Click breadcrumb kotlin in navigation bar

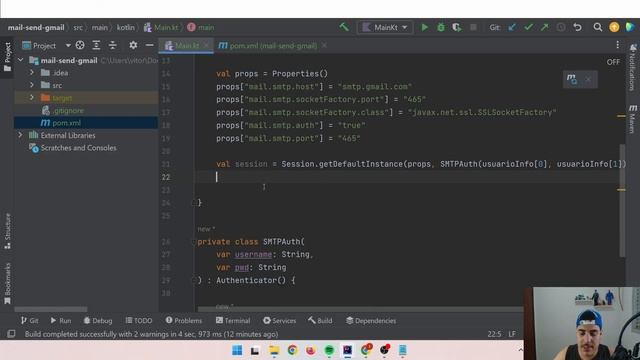[125, 27]
